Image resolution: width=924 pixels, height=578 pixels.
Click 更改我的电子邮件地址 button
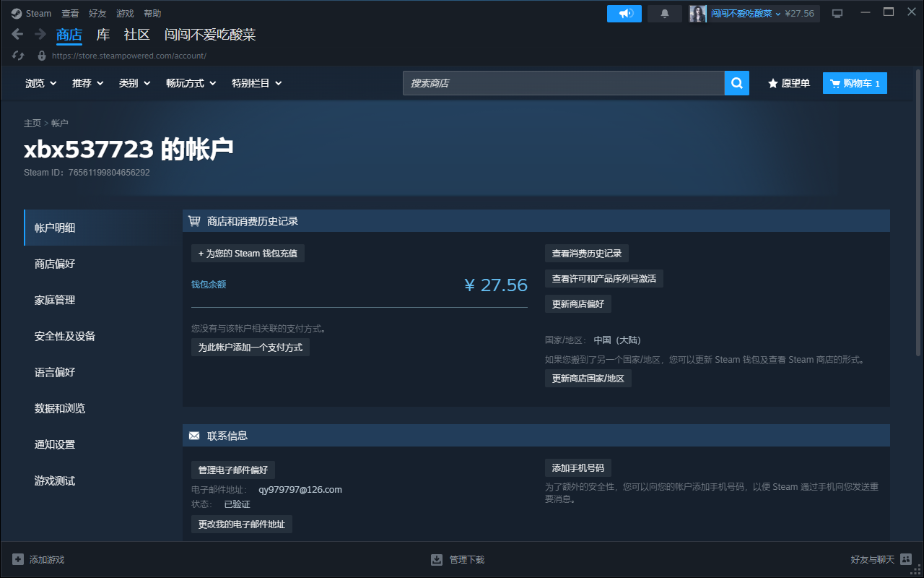242,525
